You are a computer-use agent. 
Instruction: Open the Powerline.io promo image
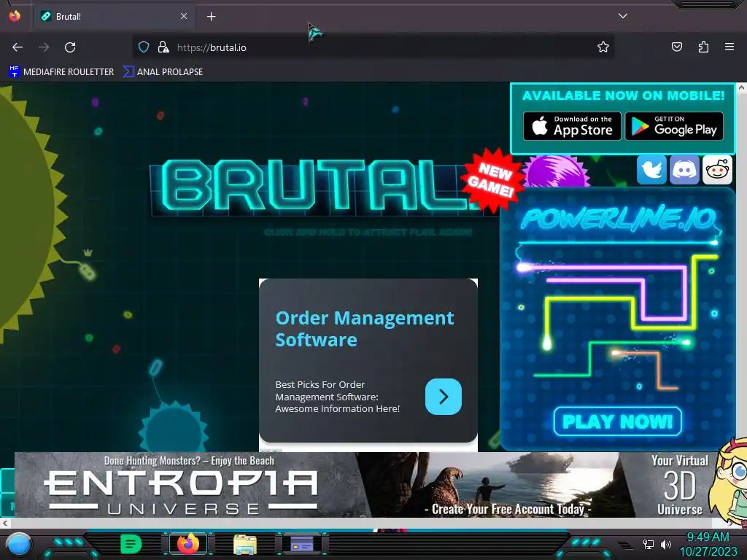[x=618, y=318]
